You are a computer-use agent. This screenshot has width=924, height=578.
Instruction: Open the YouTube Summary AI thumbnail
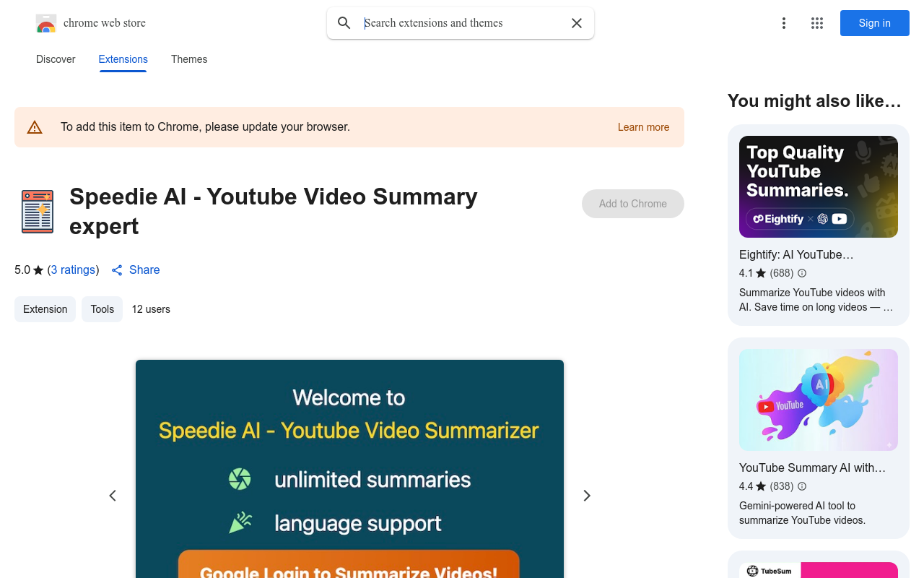819,400
